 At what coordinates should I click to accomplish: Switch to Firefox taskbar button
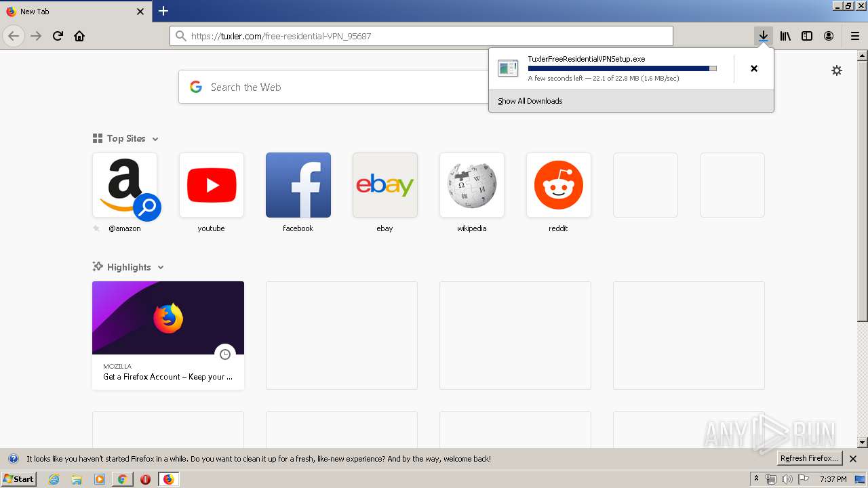168,479
